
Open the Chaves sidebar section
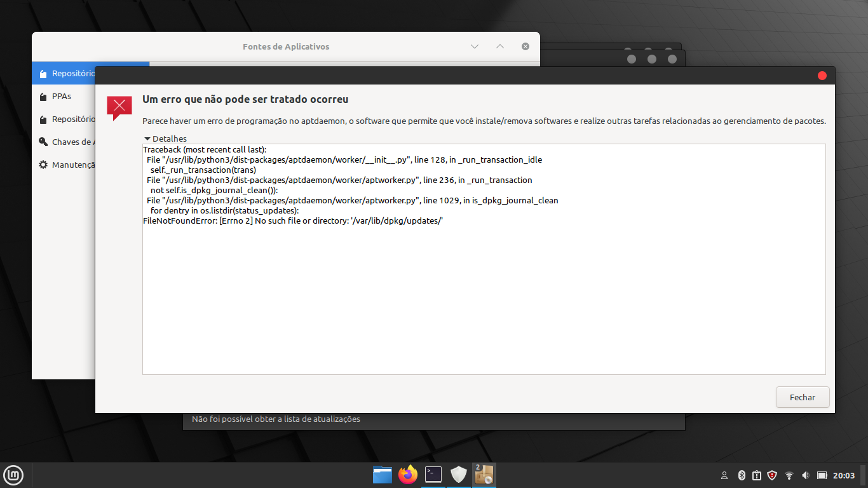click(x=63, y=142)
